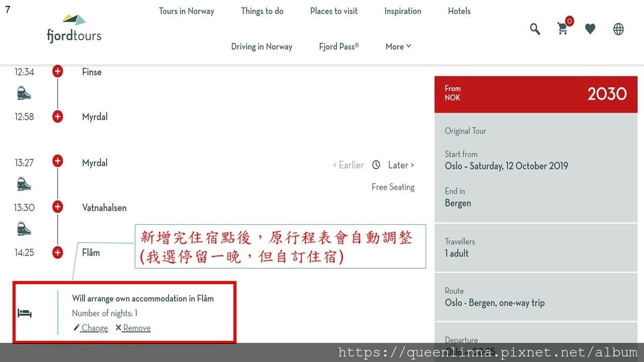
Task: Change language using the globe icon
Action: (x=618, y=29)
